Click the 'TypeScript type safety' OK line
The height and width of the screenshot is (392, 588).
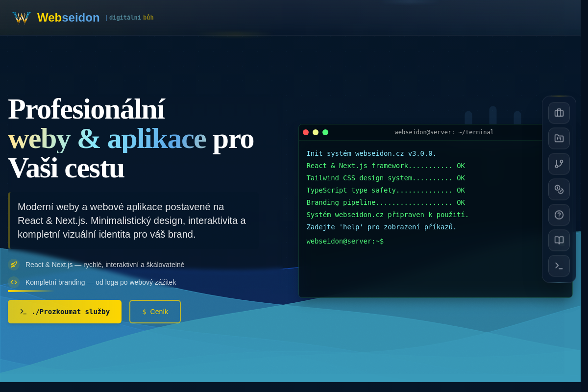pos(386,190)
